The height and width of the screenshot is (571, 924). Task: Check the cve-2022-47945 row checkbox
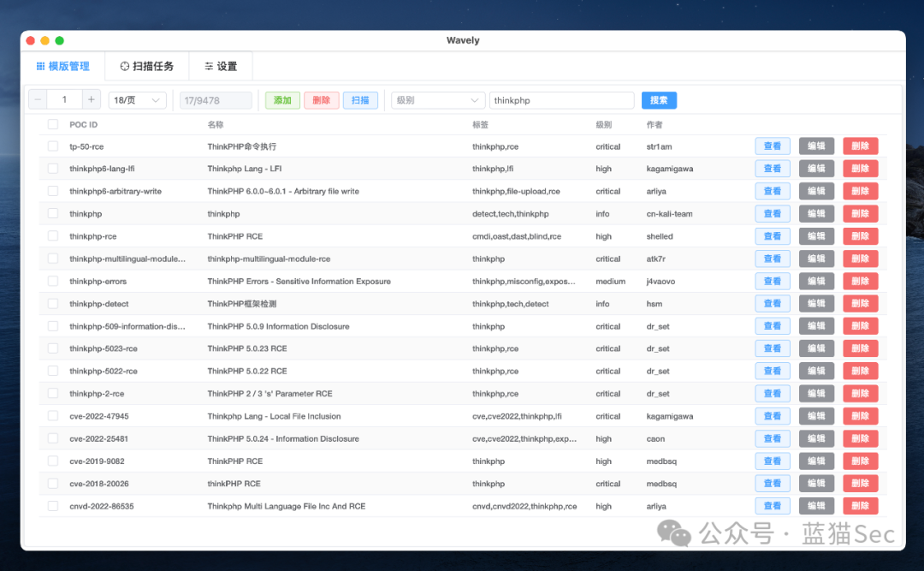coord(53,416)
